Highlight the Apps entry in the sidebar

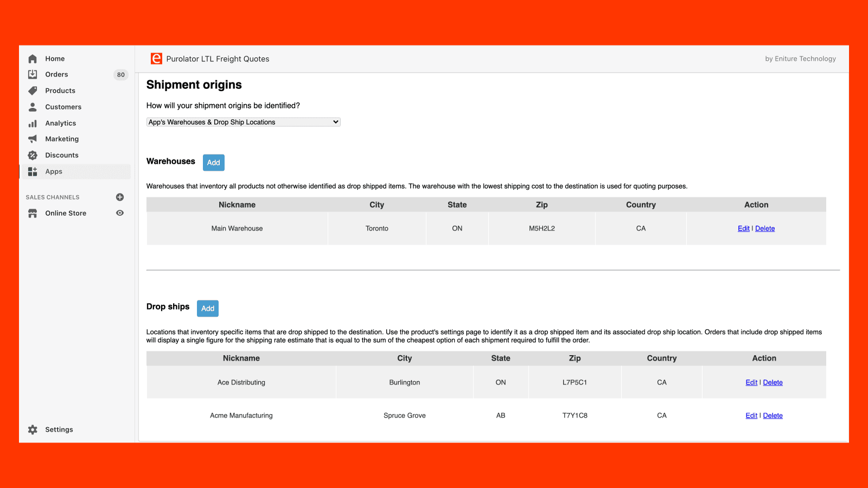click(53, 171)
